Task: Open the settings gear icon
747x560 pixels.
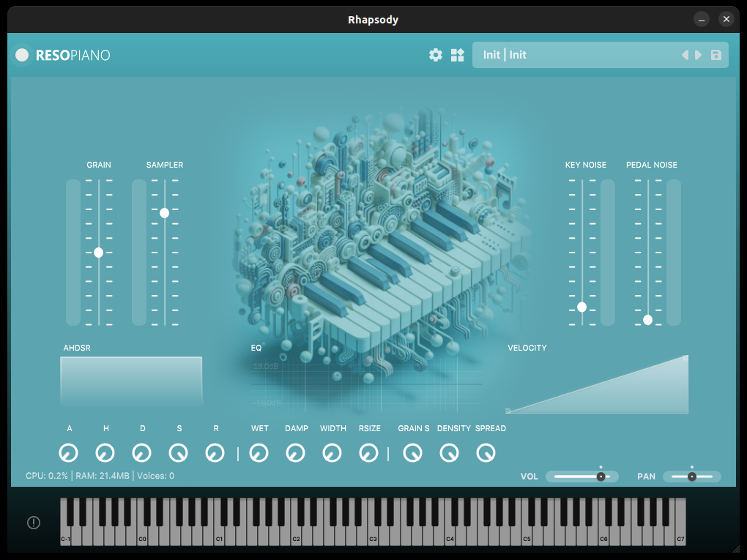Action: pyautogui.click(x=436, y=55)
